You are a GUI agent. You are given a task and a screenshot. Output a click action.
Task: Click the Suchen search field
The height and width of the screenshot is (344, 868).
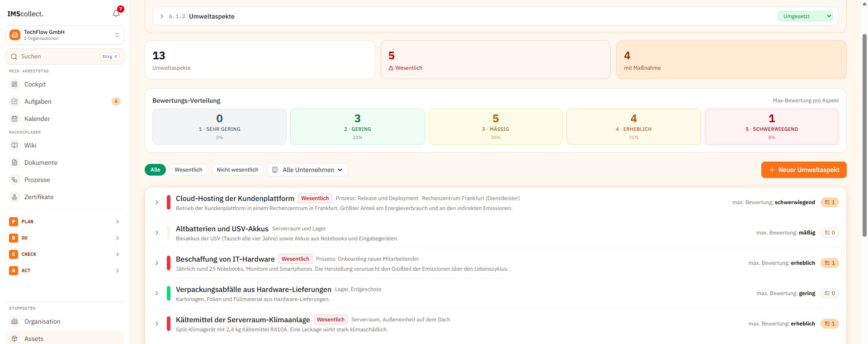tap(65, 57)
